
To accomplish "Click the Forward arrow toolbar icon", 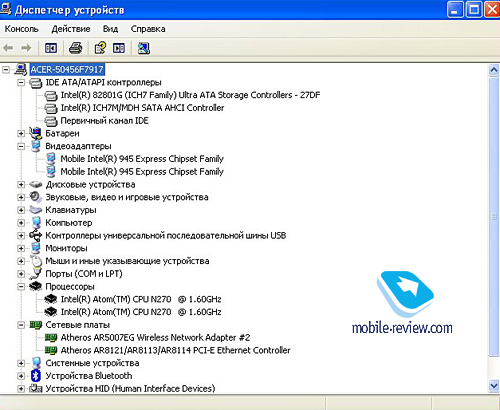I will pos(26,48).
